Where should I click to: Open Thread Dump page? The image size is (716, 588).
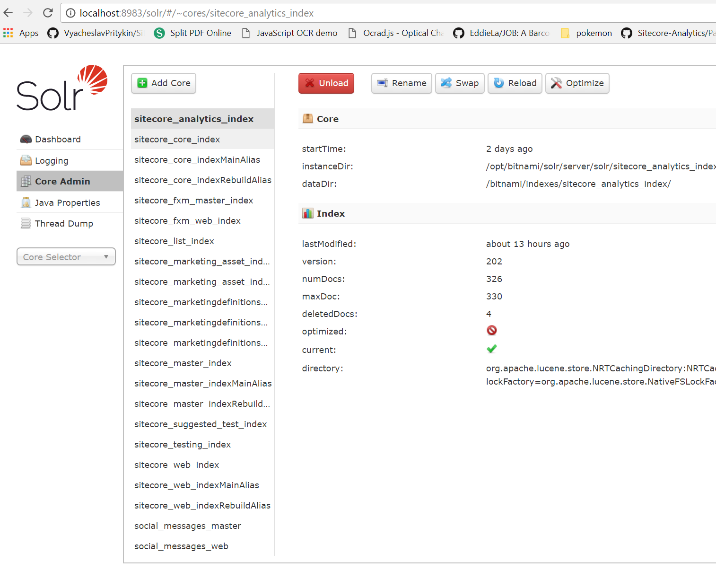(x=64, y=224)
